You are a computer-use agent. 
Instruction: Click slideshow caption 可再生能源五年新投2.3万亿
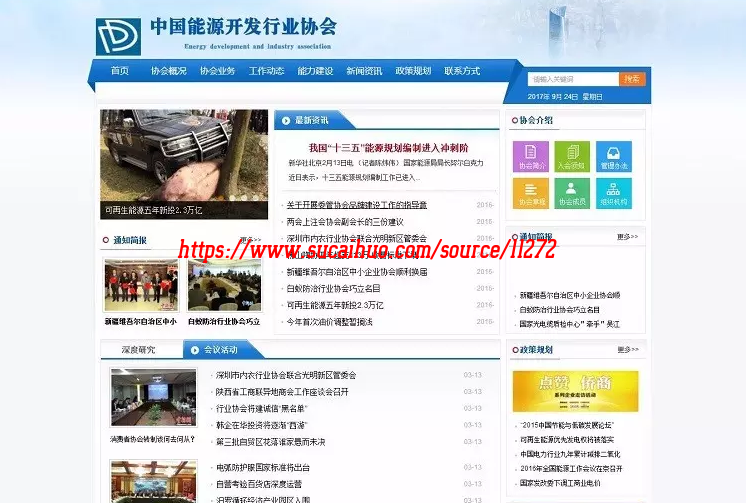pos(154,210)
